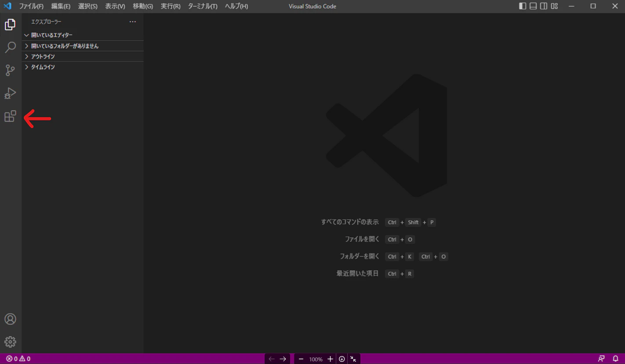Click the VS Code logo in title bar
Image resolution: width=625 pixels, height=364 pixels.
click(x=7, y=6)
